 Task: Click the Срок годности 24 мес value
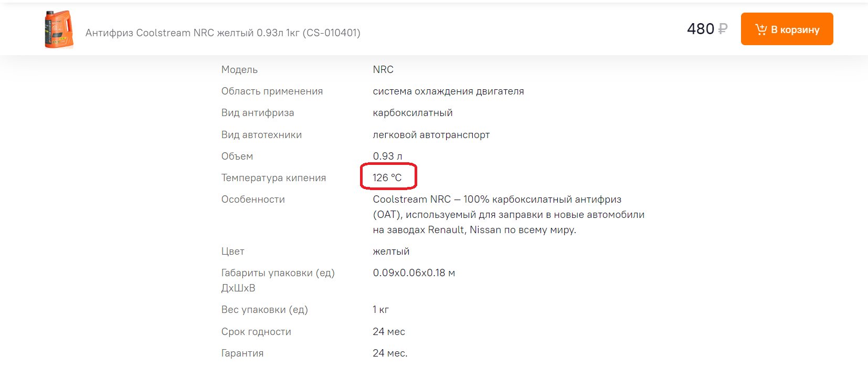(389, 332)
